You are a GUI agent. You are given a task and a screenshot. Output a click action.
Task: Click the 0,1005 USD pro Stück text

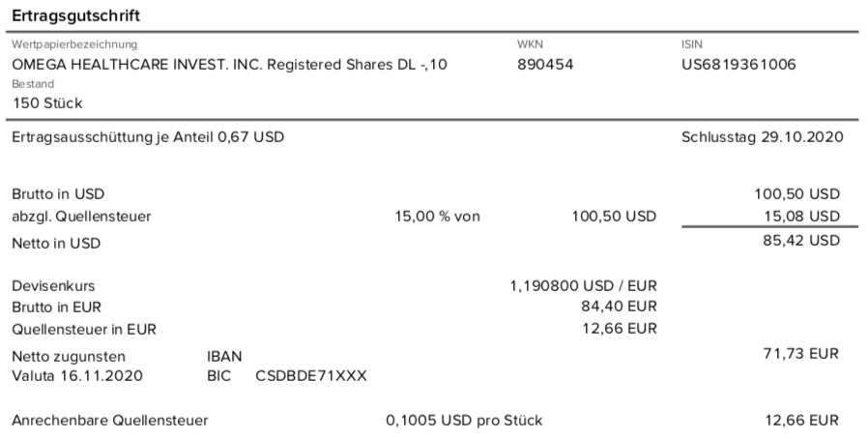(x=464, y=421)
